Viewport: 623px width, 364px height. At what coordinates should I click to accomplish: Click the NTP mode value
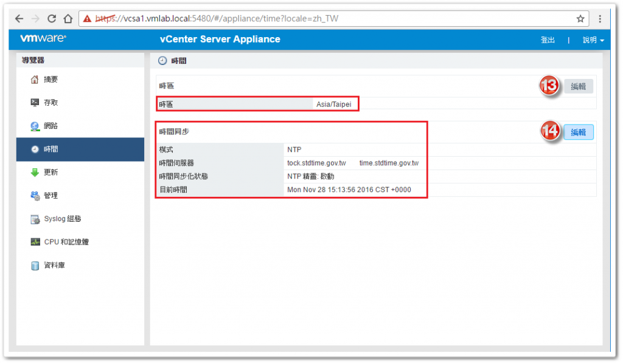(294, 149)
